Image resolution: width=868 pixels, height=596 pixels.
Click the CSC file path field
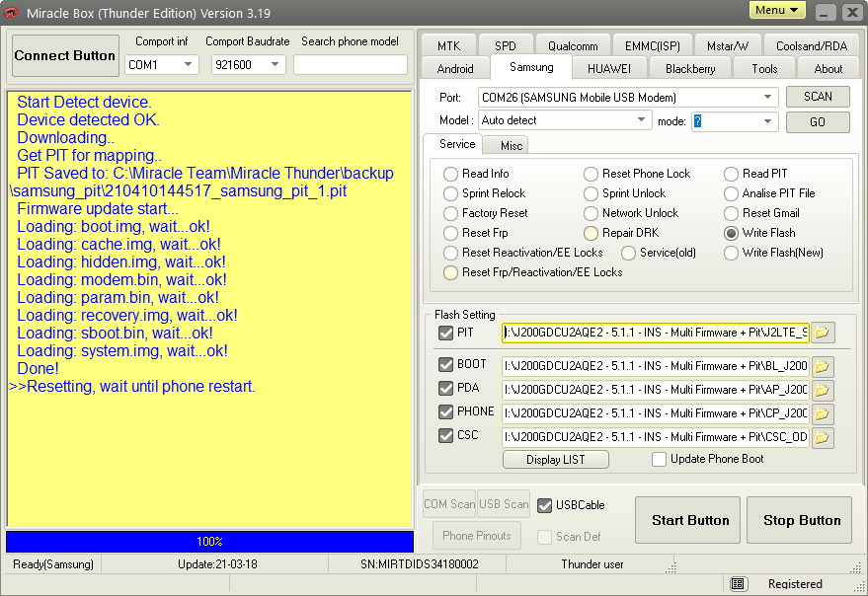point(656,437)
